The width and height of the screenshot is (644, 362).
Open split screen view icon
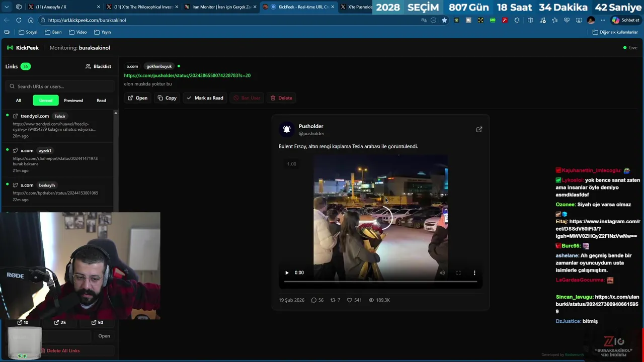(530, 20)
